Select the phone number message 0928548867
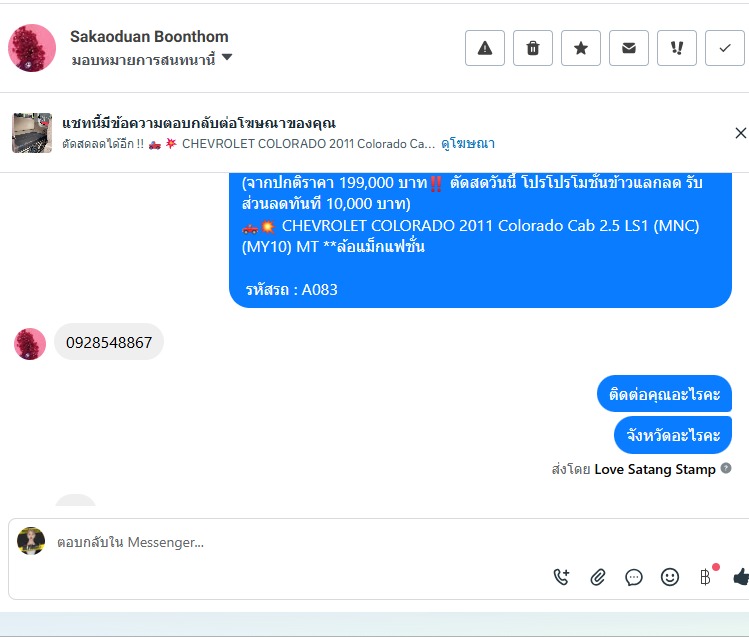Screen dimensions: 749x637 point(109,342)
